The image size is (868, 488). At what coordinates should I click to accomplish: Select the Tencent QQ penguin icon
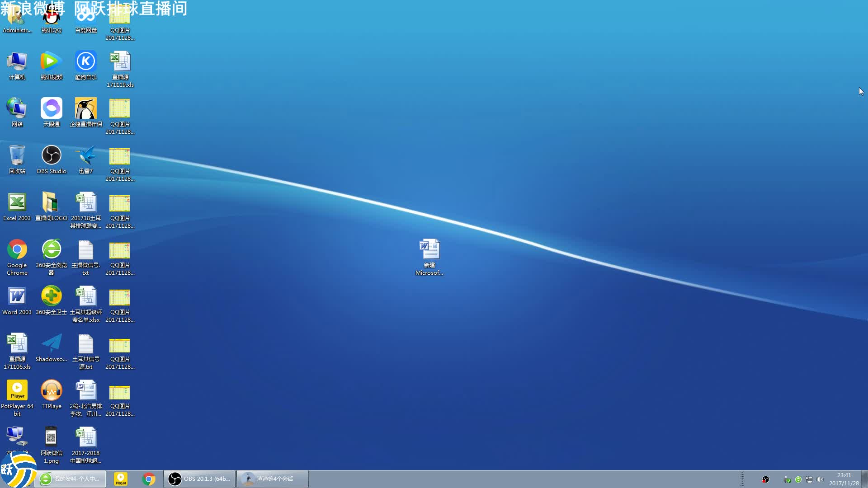[x=51, y=17]
